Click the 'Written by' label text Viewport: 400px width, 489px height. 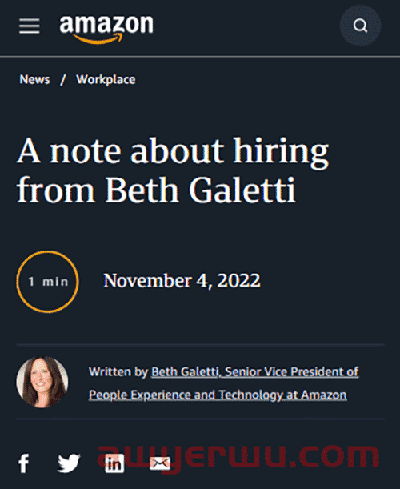tap(118, 372)
